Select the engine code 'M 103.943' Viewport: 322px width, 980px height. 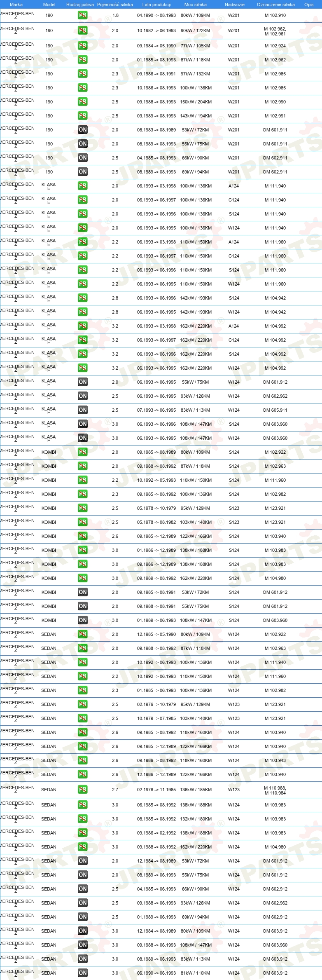coord(275,760)
